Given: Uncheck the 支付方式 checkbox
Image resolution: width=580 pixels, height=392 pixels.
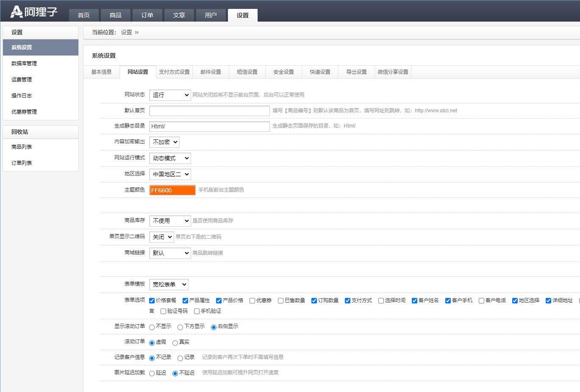Looking at the screenshot, I should tap(347, 300).
